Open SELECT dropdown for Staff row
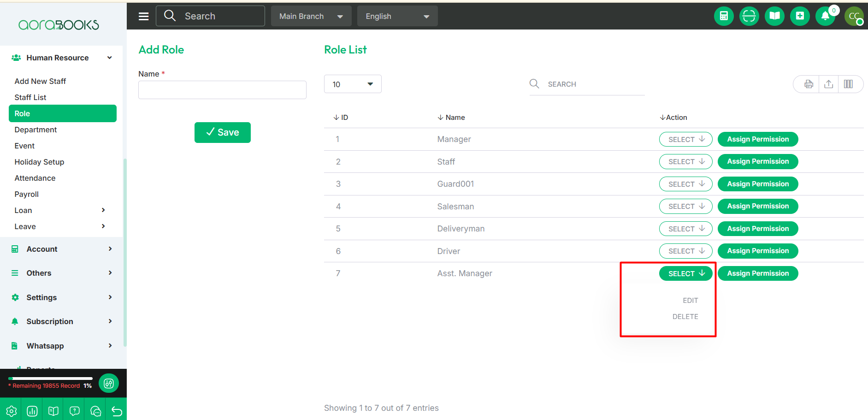Screen dimensions: 868x420 tap(686, 161)
